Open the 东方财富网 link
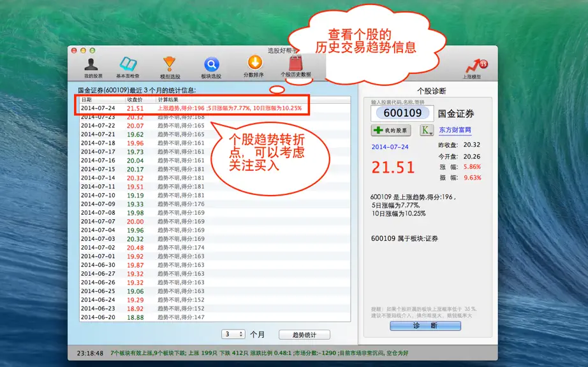This screenshot has width=588, height=367. click(x=455, y=130)
